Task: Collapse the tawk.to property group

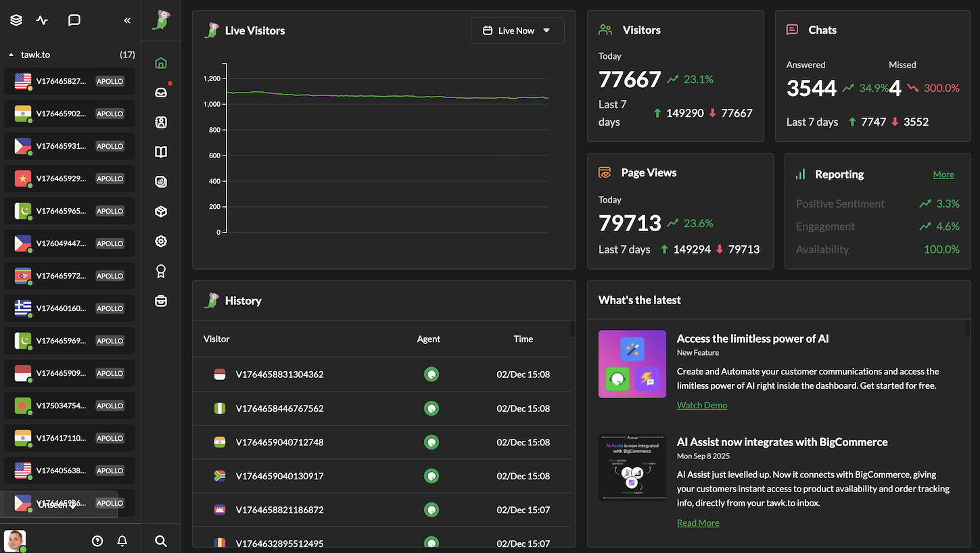Action: point(11,55)
